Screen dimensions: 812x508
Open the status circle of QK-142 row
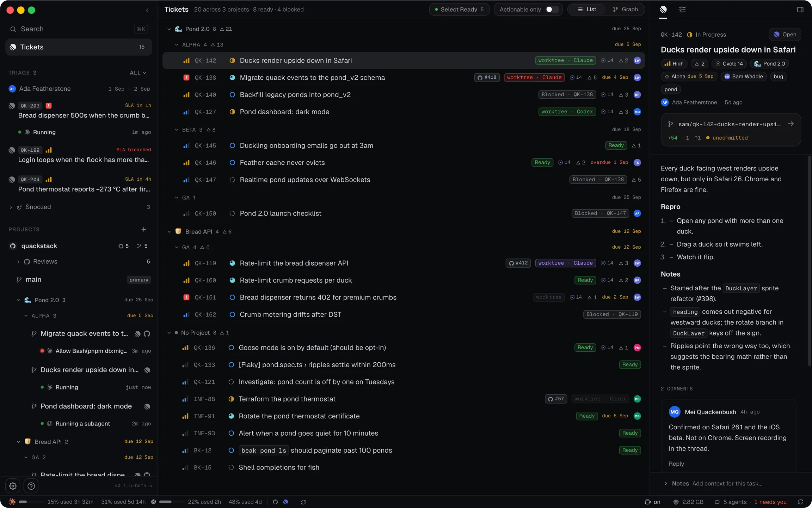coord(232,60)
